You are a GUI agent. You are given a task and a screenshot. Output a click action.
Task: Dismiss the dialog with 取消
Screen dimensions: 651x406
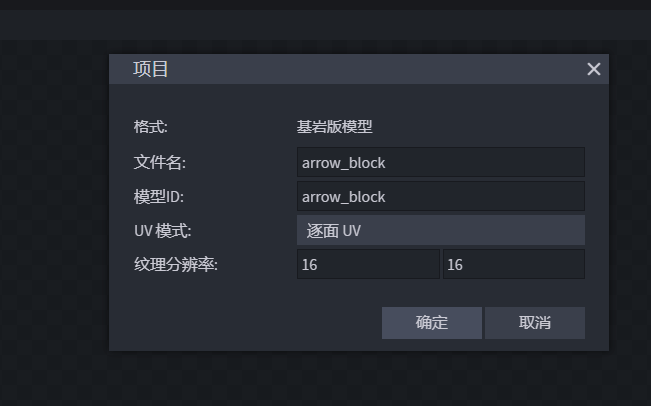point(535,323)
